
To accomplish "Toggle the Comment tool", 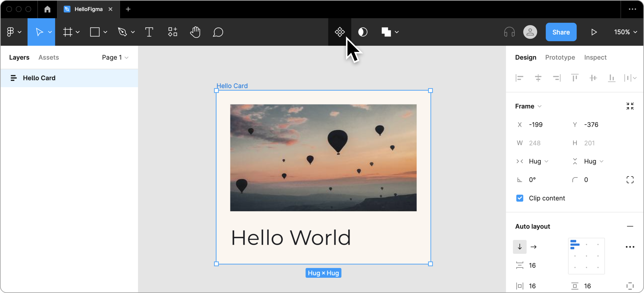I will (x=218, y=32).
